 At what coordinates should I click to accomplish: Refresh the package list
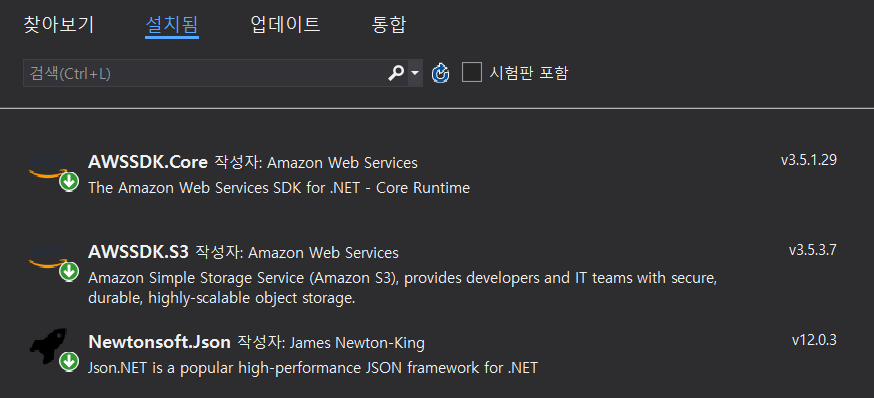[440, 73]
